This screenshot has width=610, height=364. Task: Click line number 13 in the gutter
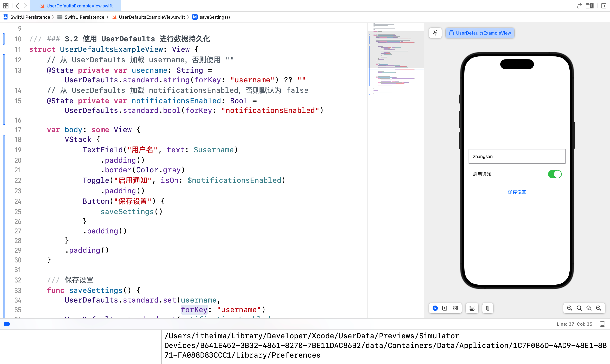(x=18, y=70)
